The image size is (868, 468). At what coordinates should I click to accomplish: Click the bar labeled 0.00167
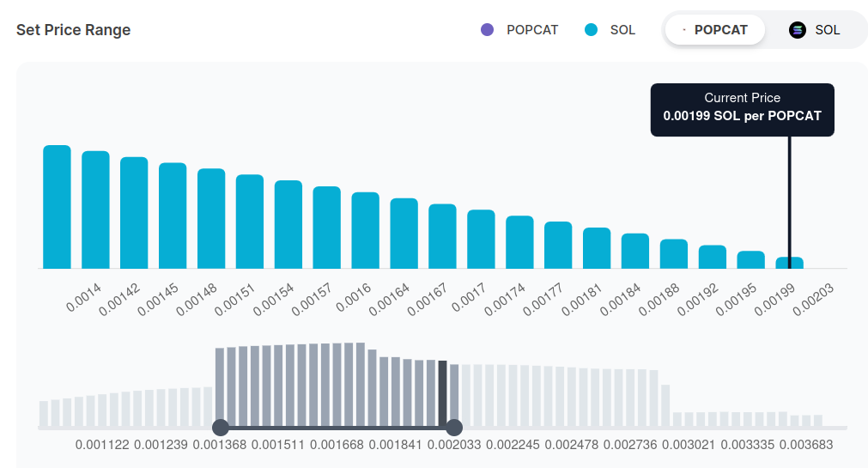pyautogui.click(x=442, y=236)
